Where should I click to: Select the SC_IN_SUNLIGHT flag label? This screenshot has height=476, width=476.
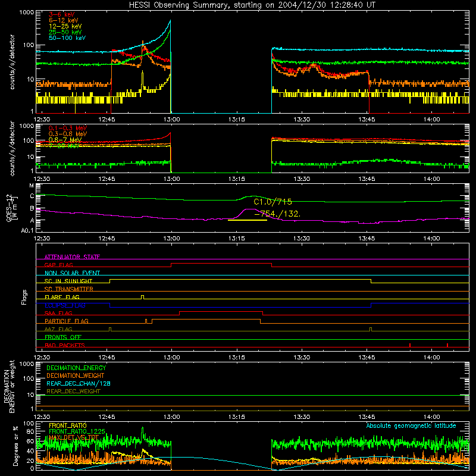[68, 281]
